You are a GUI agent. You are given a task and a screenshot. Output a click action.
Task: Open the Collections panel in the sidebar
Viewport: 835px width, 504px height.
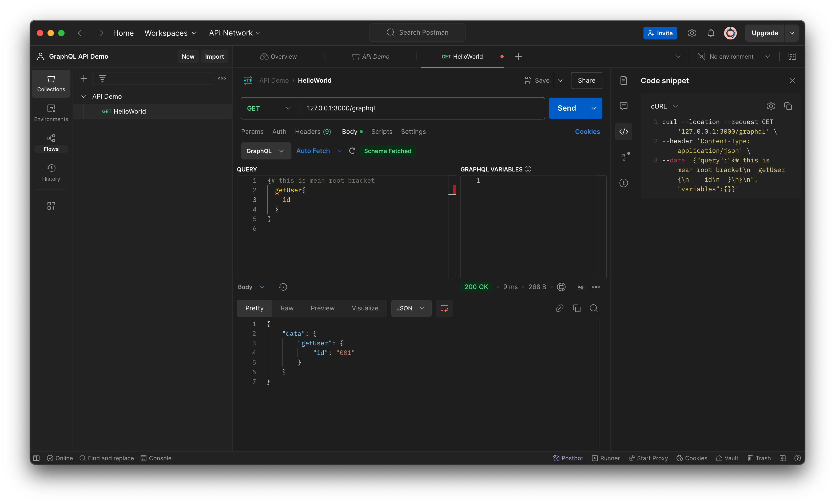pyautogui.click(x=51, y=83)
